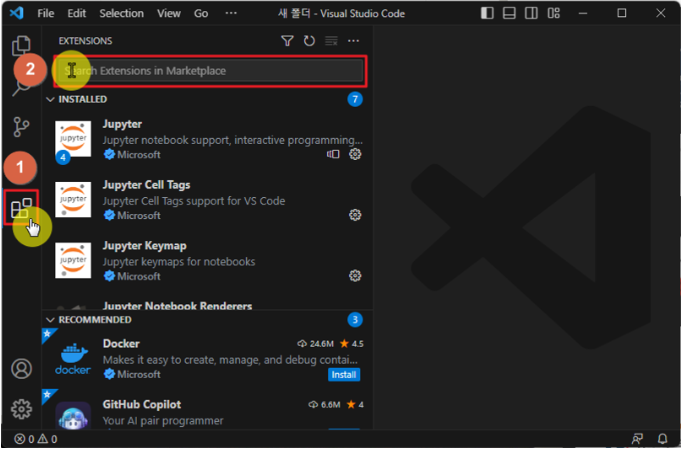This screenshot has height=450, width=682.
Task: Click the Search Extensions in Marketplace field
Action: click(x=210, y=71)
